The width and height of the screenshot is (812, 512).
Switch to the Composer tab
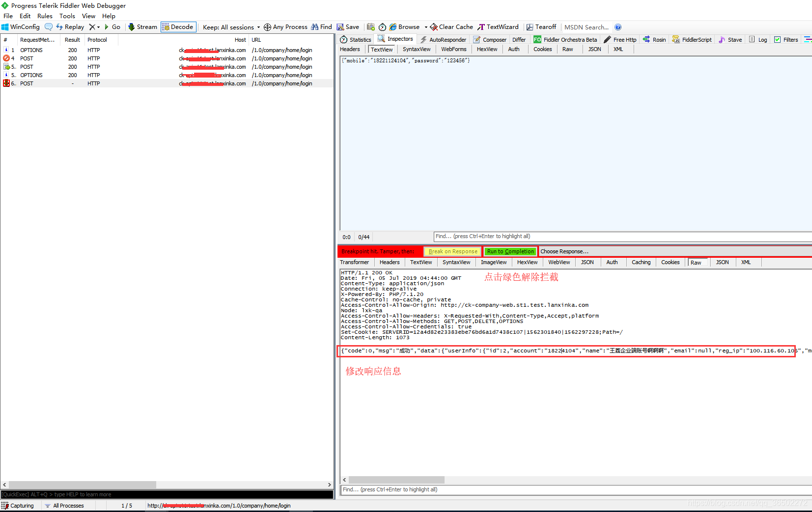coord(490,40)
